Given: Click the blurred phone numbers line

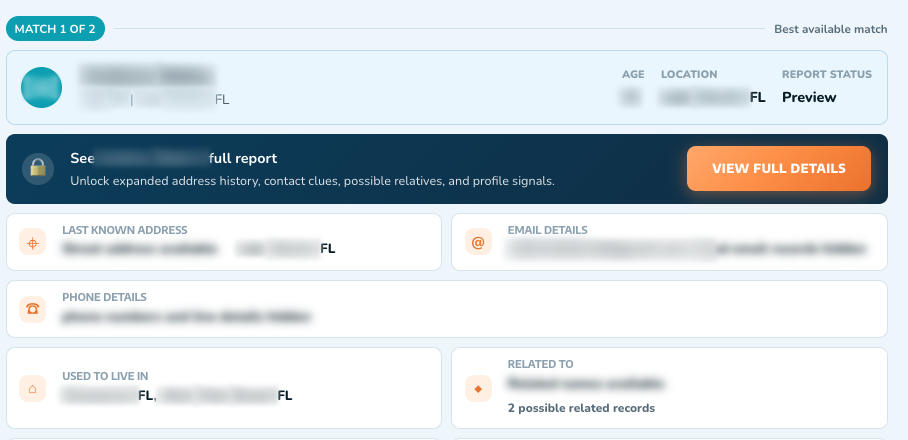Looking at the screenshot, I should point(186,317).
